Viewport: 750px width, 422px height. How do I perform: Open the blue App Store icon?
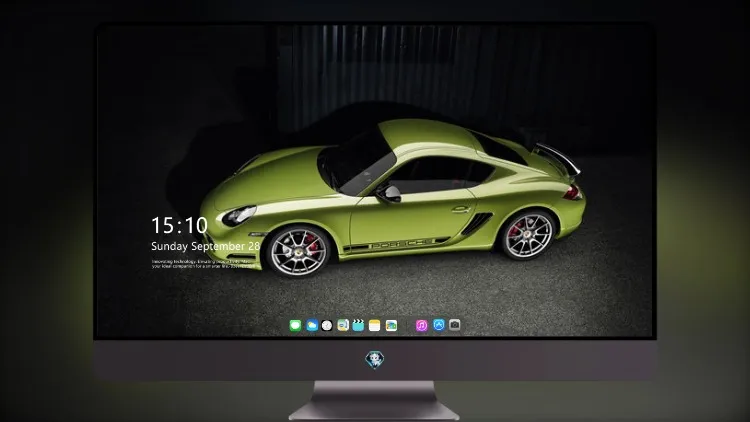(x=439, y=325)
